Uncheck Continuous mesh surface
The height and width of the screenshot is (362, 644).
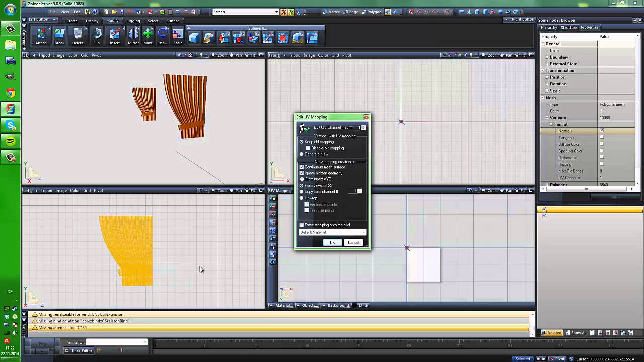tap(302, 167)
